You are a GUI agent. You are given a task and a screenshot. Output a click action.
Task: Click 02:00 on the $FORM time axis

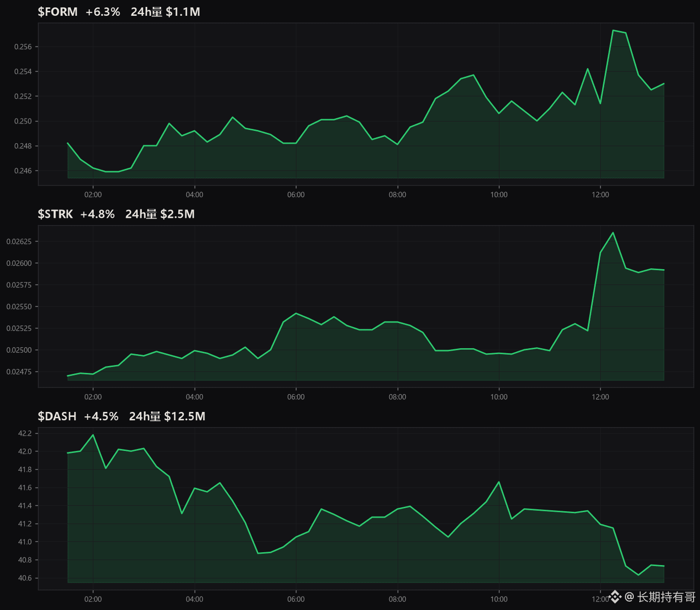click(x=93, y=195)
